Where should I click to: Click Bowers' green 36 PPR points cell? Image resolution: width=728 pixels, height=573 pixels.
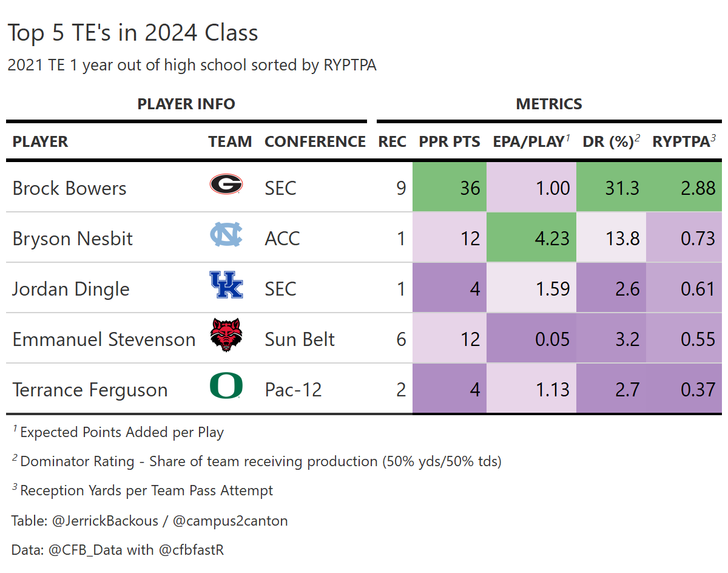pos(450,188)
